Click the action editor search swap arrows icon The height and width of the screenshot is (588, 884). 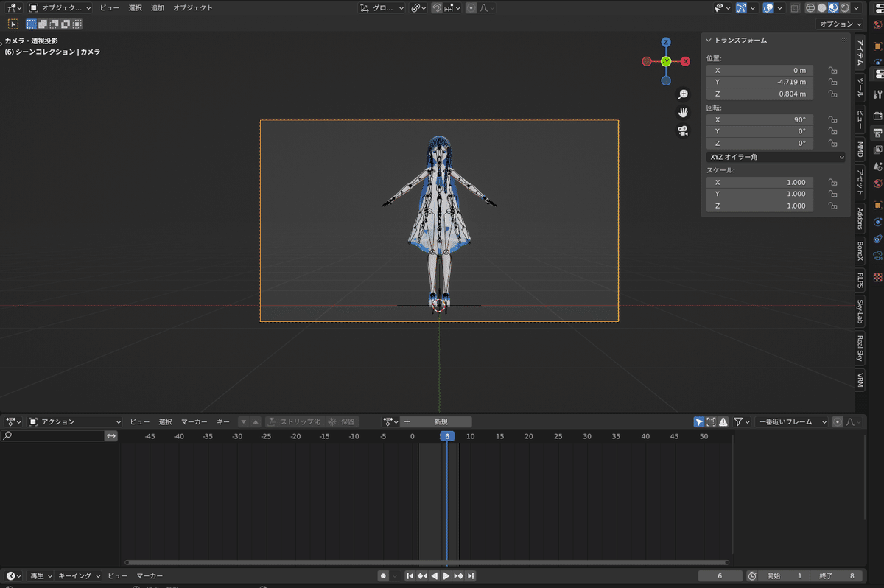(111, 436)
